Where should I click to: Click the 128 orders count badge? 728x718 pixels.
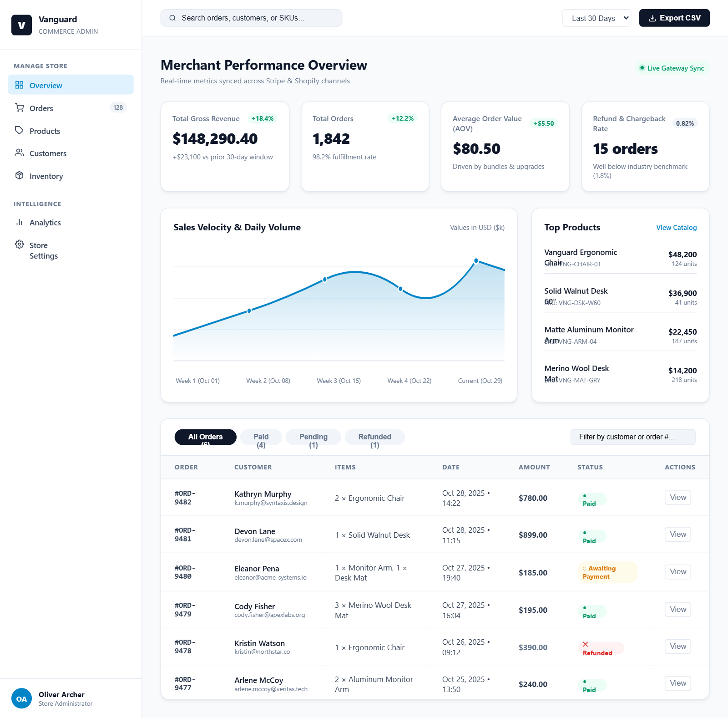point(118,108)
